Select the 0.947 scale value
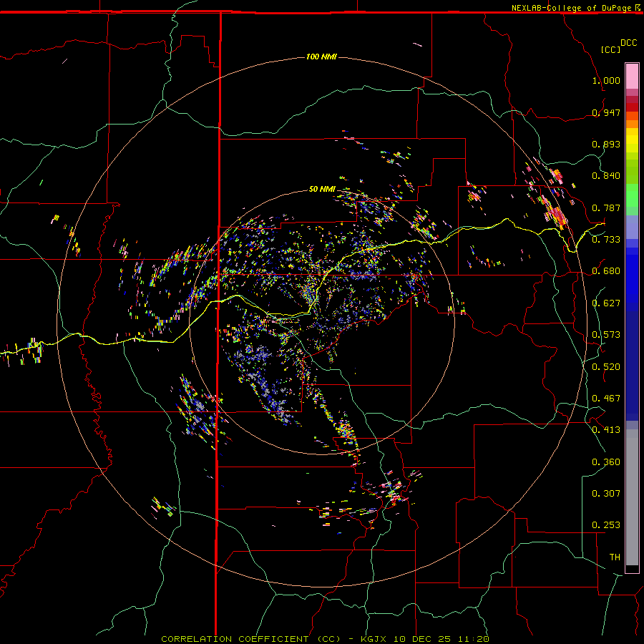644x644 pixels. tap(606, 112)
